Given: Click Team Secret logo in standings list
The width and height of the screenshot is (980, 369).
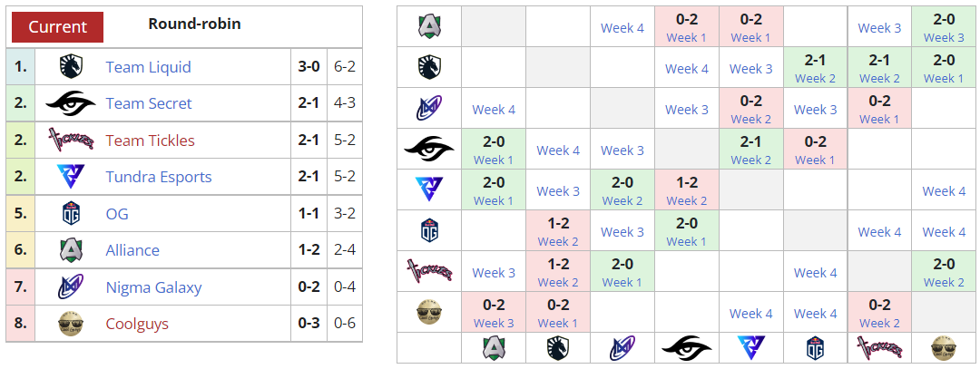Looking at the screenshot, I should (x=70, y=103).
